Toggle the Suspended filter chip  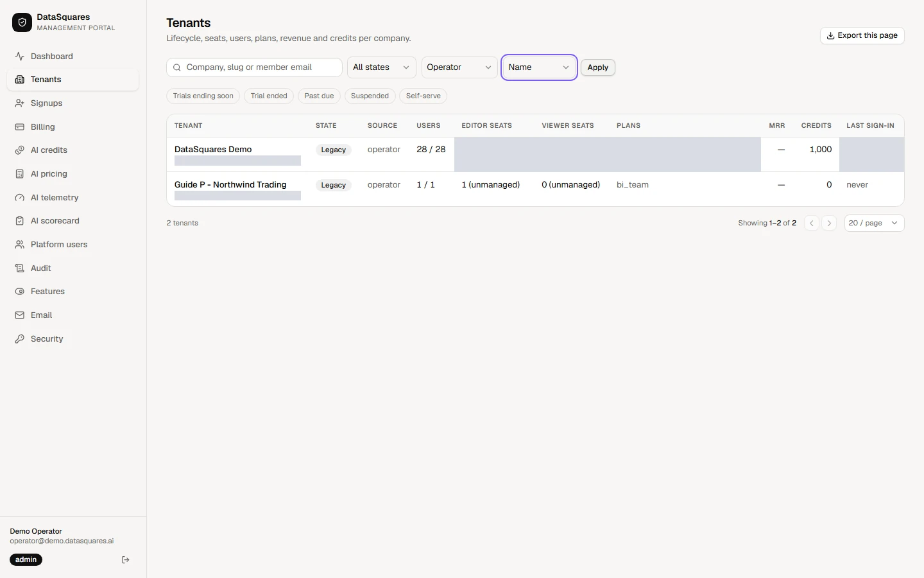[x=370, y=96]
